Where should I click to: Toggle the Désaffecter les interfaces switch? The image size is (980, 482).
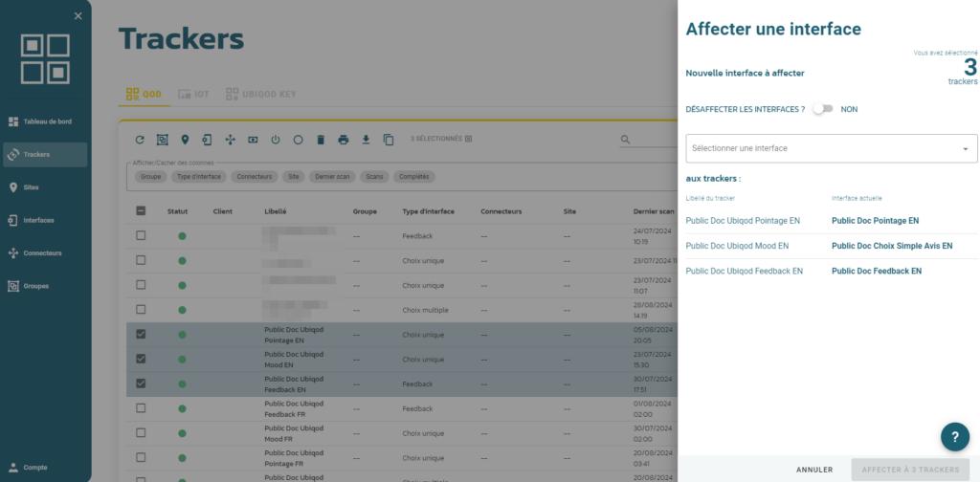(822, 109)
